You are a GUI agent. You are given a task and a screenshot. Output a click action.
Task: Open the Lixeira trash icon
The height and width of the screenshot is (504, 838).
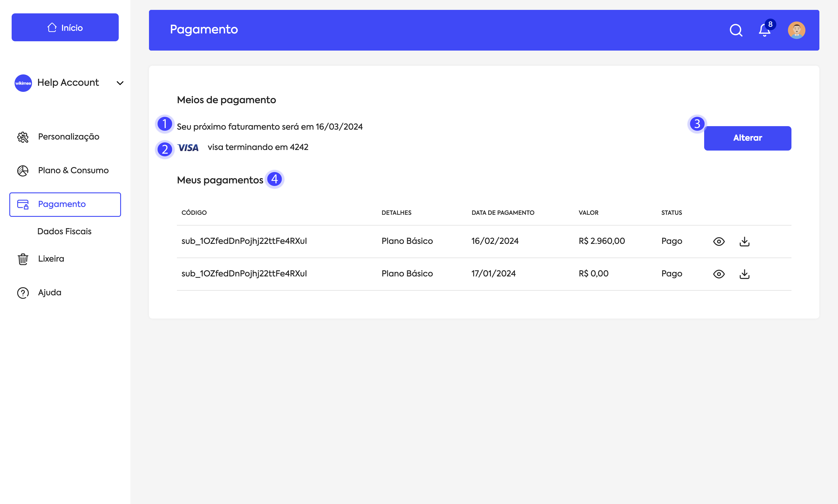point(23,259)
